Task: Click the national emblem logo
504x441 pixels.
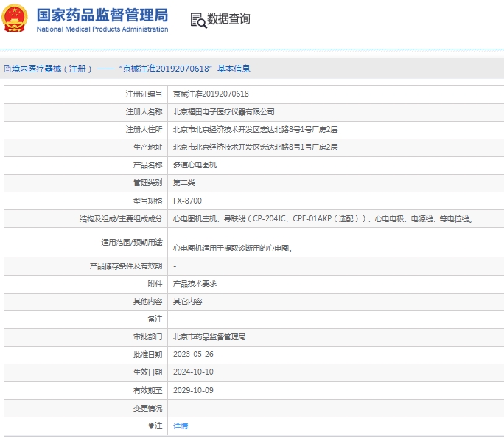Action: [x=15, y=18]
